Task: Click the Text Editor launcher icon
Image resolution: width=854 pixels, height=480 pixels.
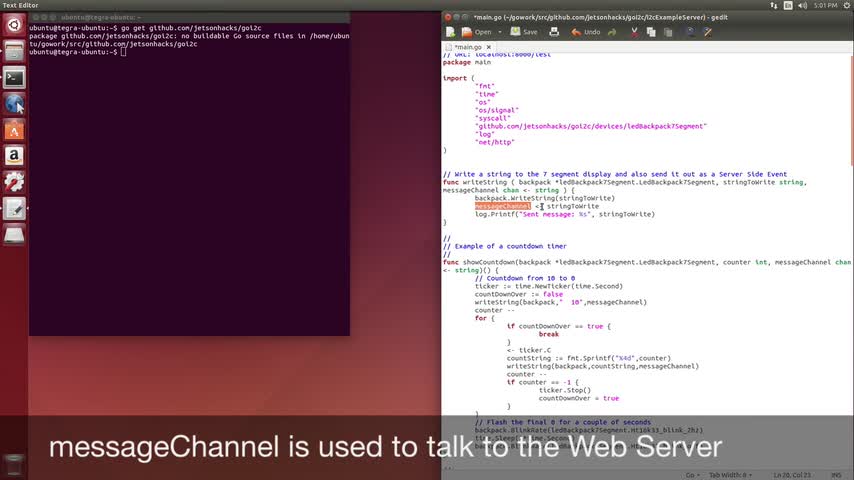Action: (14, 208)
